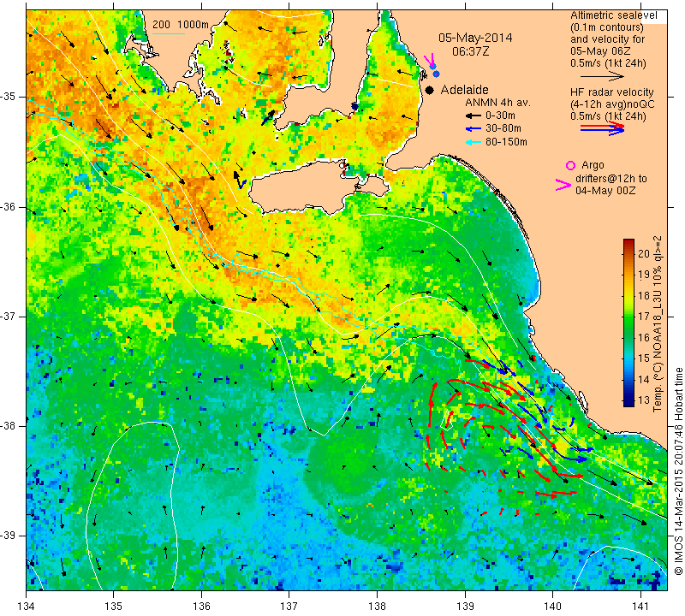Click latitude axis label -37
The height and width of the screenshot is (616, 685).
[8, 316]
